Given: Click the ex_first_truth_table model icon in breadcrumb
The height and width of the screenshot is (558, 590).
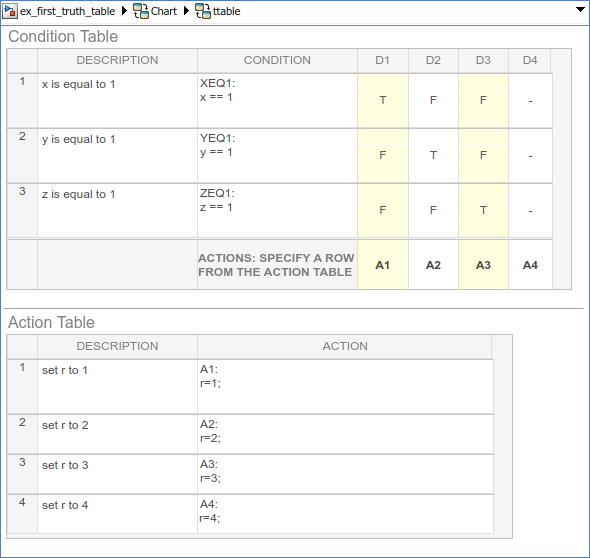Looking at the screenshot, I should [9, 11].
